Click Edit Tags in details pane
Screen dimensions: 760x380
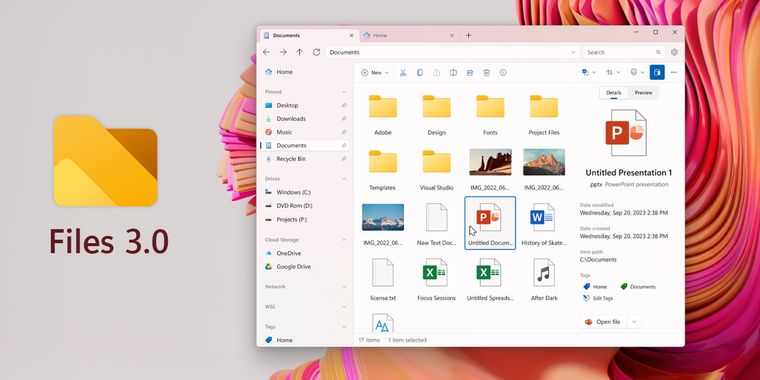(x=599, y=298)
